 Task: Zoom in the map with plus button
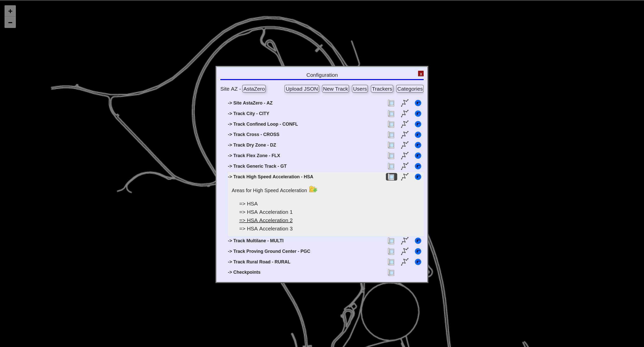10,11
